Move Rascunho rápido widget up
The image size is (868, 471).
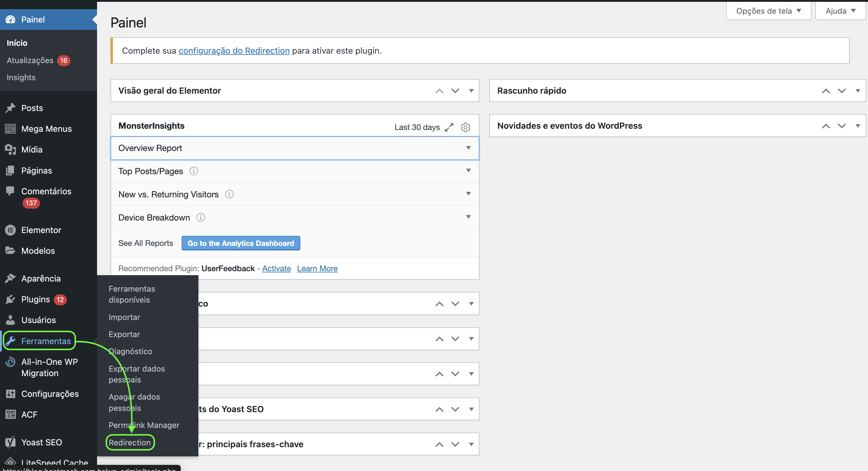pyautogui.click(x=826, y=91)
